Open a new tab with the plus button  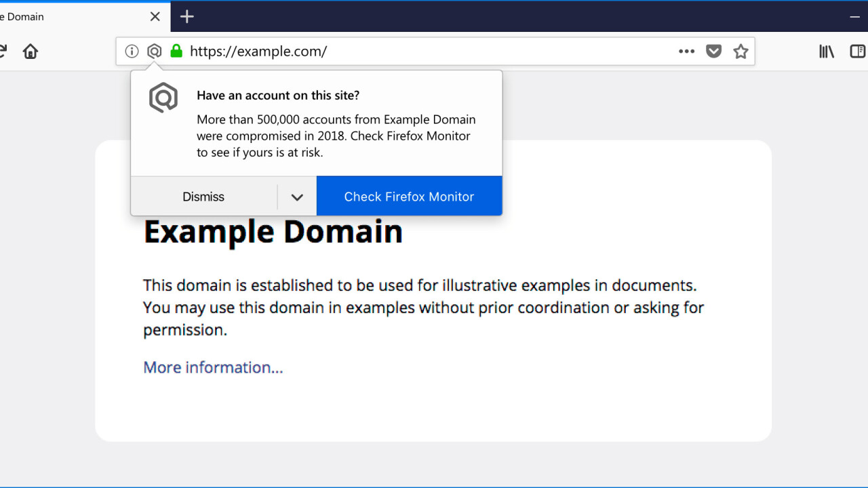187,17
